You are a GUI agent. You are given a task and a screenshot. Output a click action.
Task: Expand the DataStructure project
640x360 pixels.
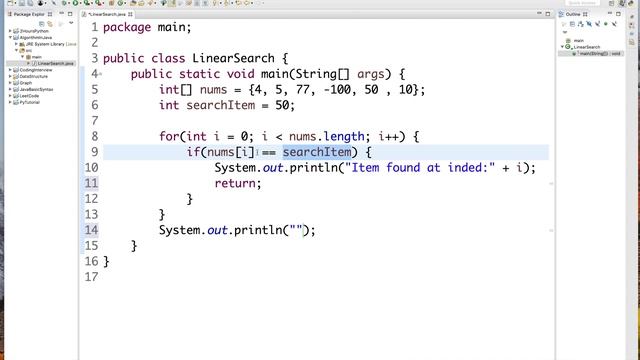(x=10, y=76)
